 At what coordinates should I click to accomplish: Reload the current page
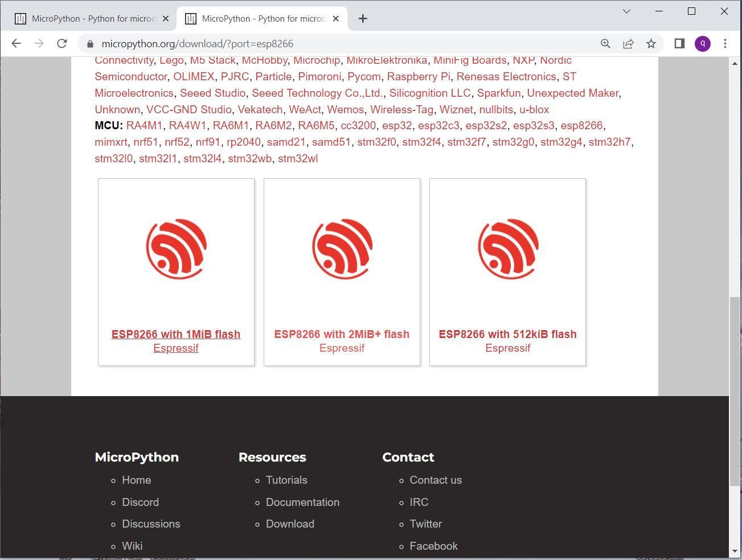pos(62,43)
